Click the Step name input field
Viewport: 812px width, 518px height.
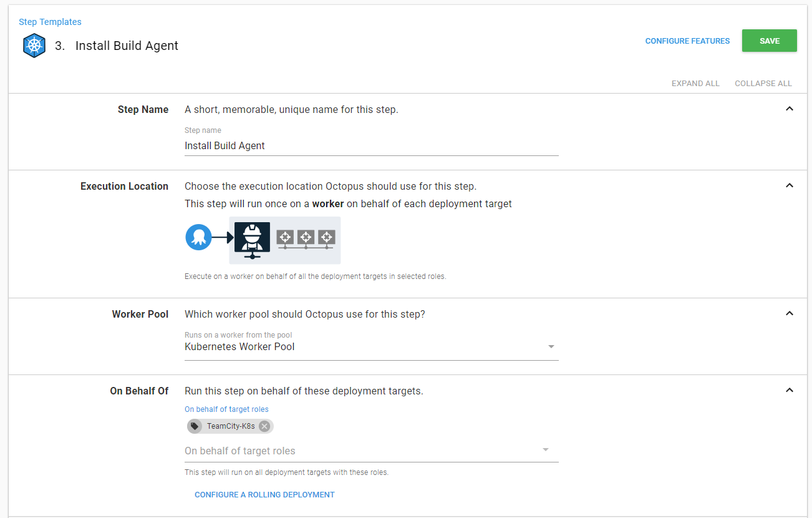pyautogui.click(x=371, y=146)
